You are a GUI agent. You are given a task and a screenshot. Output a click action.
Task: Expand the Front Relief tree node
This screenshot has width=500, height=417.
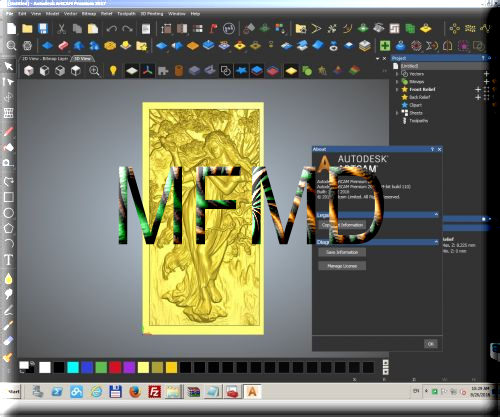click(x=397, y=89)
